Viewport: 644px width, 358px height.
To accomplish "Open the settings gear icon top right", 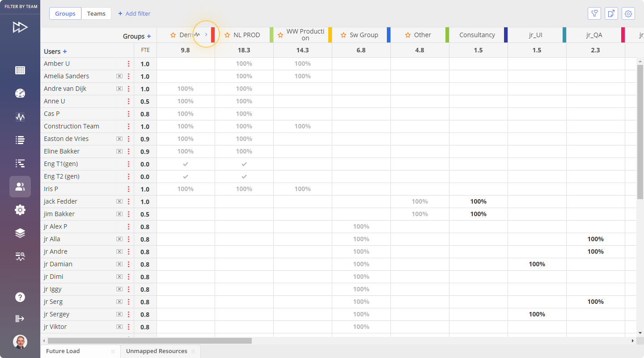I will [628, 13].
